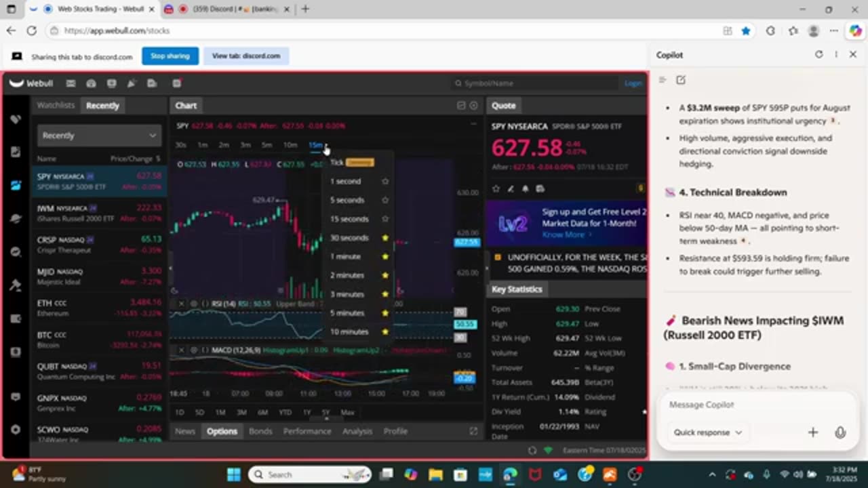Image resolution: width=868 pixels, height=488 pixels.
Task: Open the 15m interval dropdown arrow
Action: coord(326,146)
